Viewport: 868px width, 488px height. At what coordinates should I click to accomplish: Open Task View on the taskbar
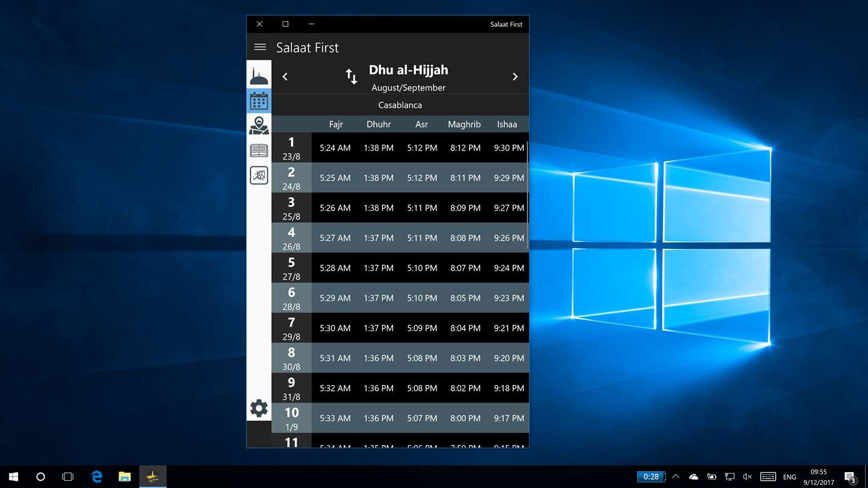click(68, 477)
